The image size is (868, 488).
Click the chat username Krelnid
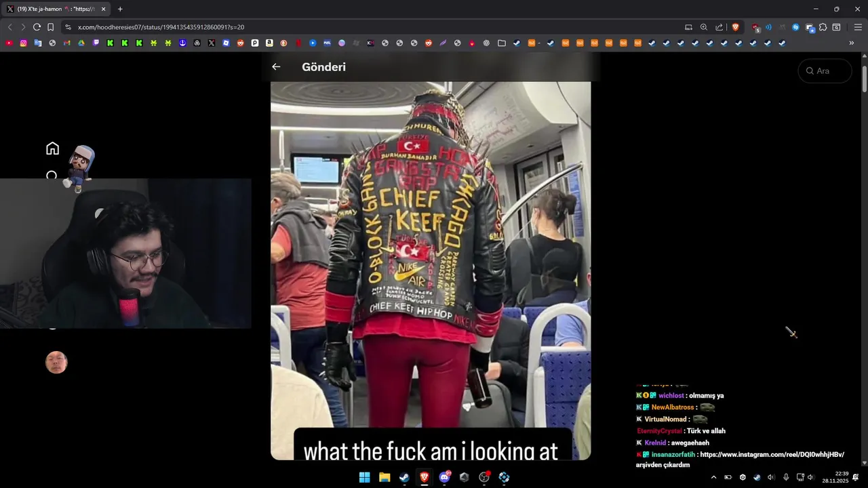pyautogui.click(x=655, y=443)
